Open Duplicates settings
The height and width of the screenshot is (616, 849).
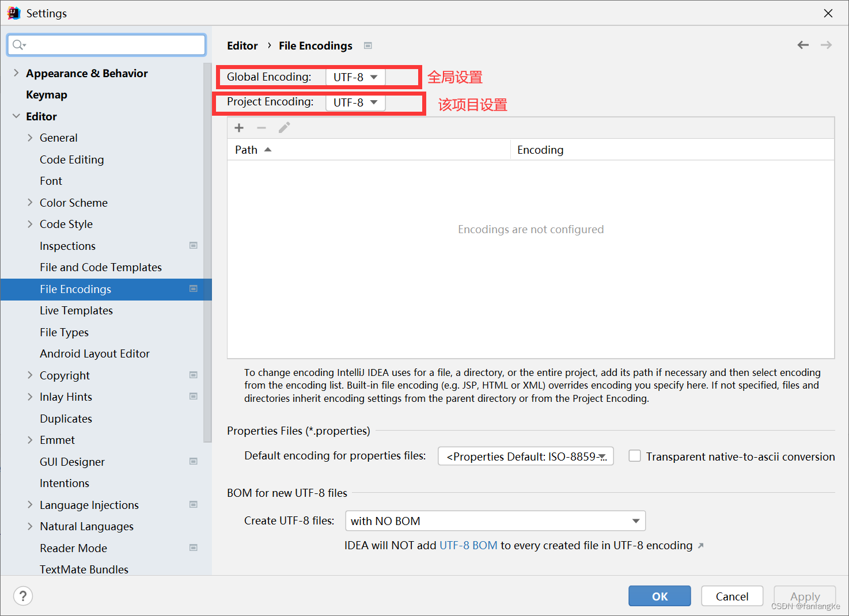coord(66,419)
